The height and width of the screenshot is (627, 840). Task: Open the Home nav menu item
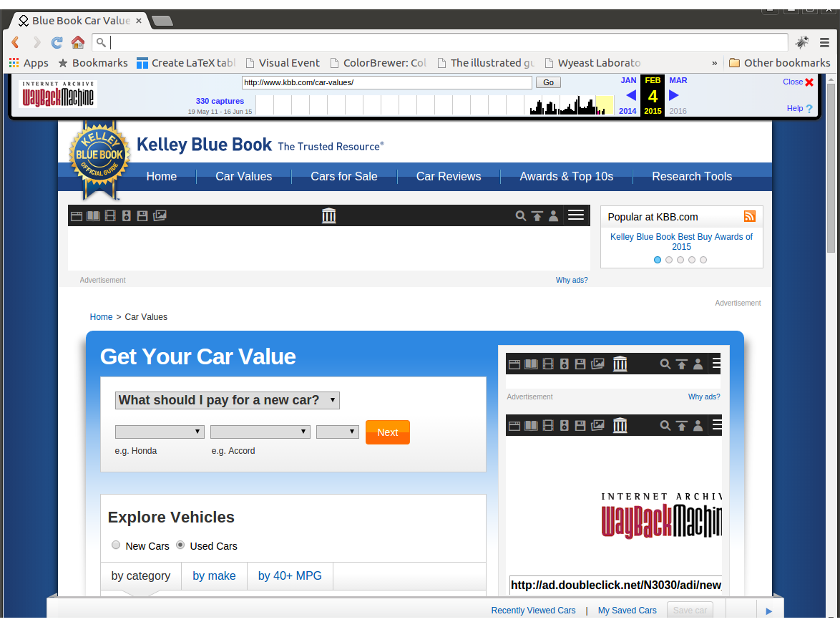coord(161,176)
